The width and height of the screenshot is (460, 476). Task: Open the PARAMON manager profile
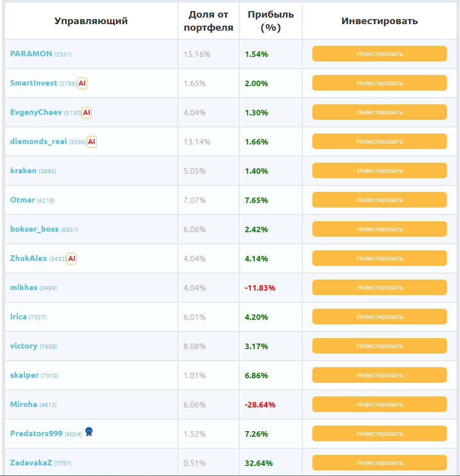pos(31,54)
